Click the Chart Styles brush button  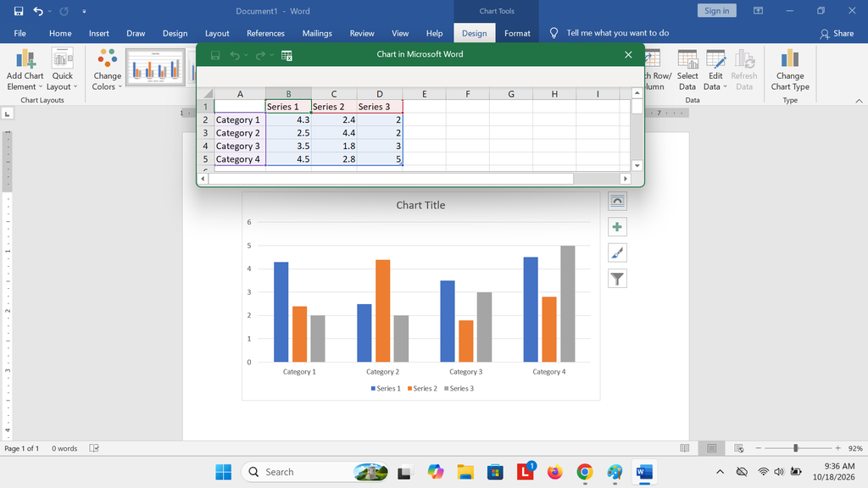[x=617, y=252]
